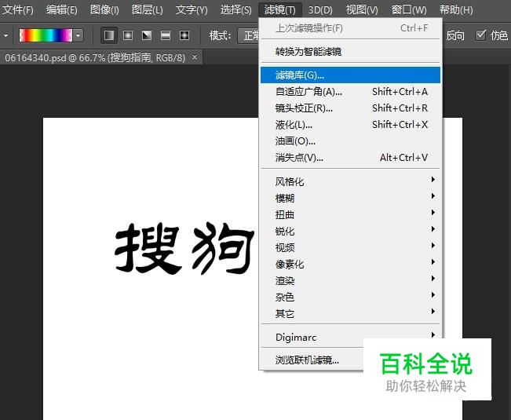Expand the 像素化 submenu
This screenshot has width=511, height=420.
coord(350,264)
